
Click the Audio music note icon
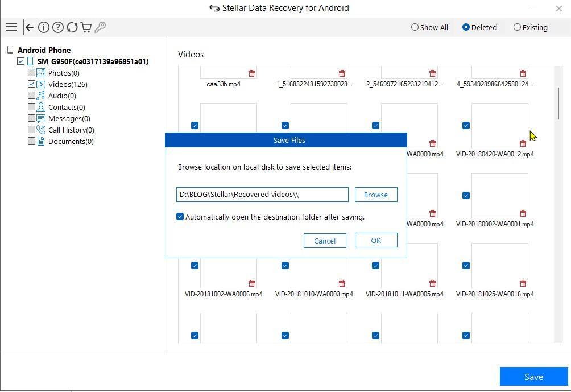41,96
